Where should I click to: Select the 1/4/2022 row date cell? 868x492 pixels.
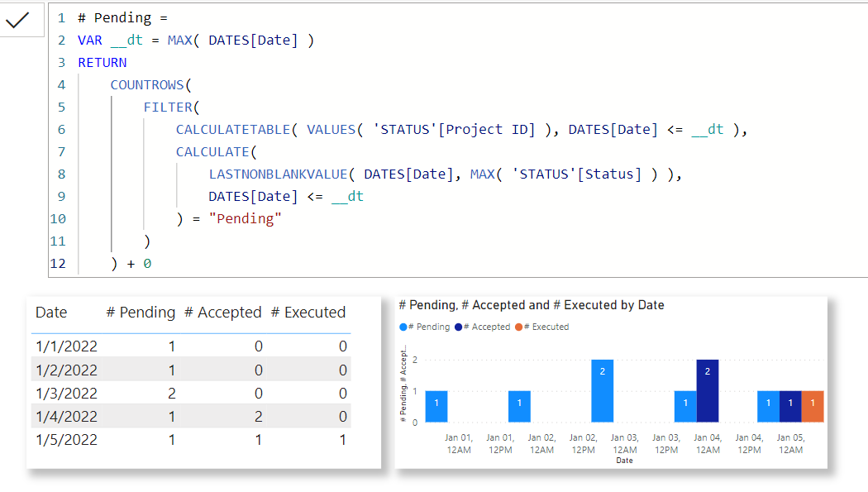pyautogui.click(x=66, y=417)
